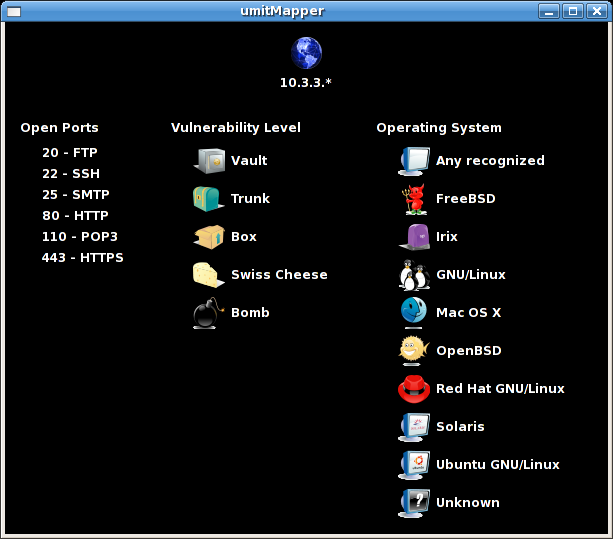Click the GNU/Linux label text

click(471, 275)
